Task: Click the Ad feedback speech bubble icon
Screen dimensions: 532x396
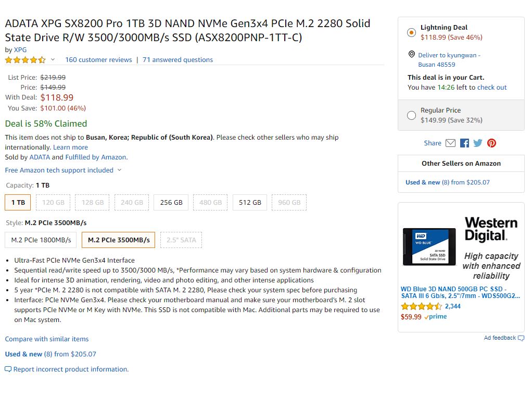Action: coord(521,338)
